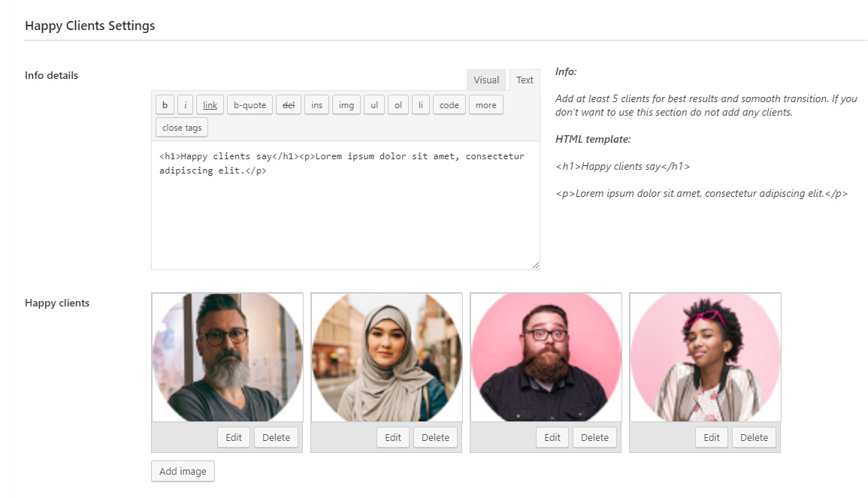Insert the code tag
868x498 pixels.
click(449, 105)
